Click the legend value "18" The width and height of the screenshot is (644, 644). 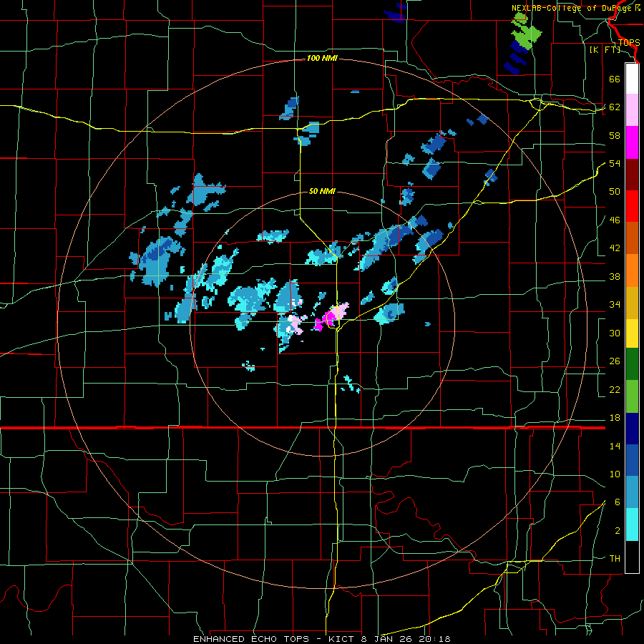pyautogui.click(x=615, y=418)
